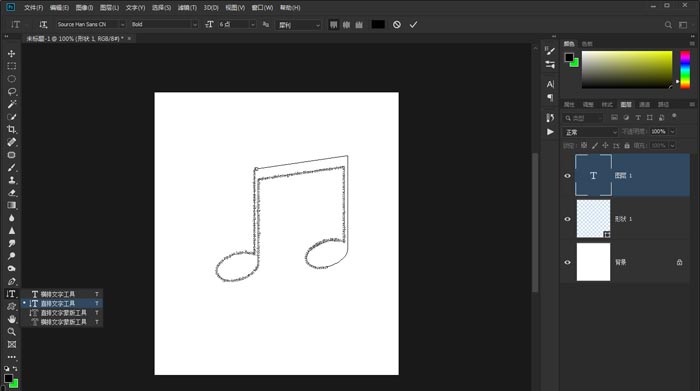
Task: Set top-align text button
Action: 333,25
